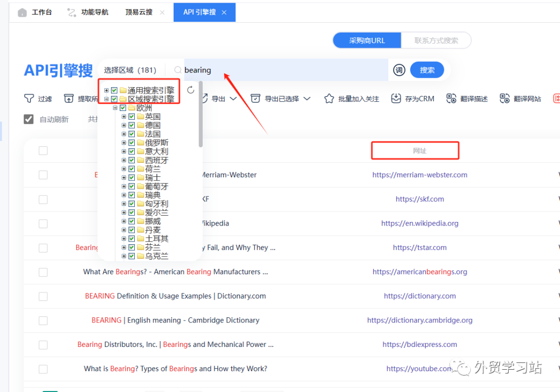The image size is (560, 392).
Task: Toggle the 自动刷新 checkbox
Action: (x=29, y=119)
